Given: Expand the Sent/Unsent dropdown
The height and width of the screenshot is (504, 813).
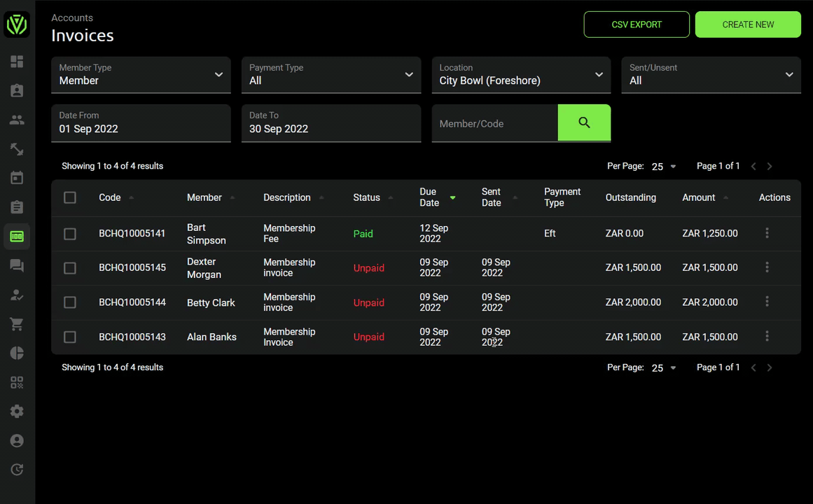Looking at the screenshot, I should coord(711,75).
